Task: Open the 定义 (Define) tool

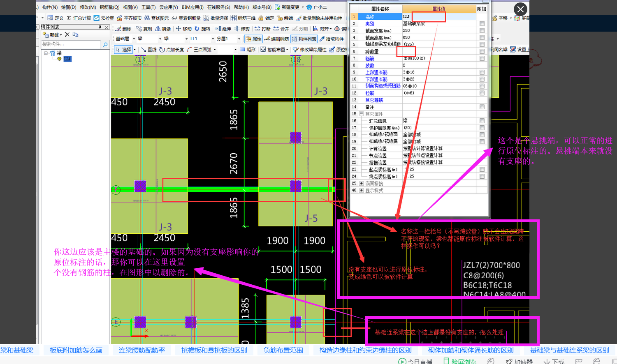Action: point(55,18)
